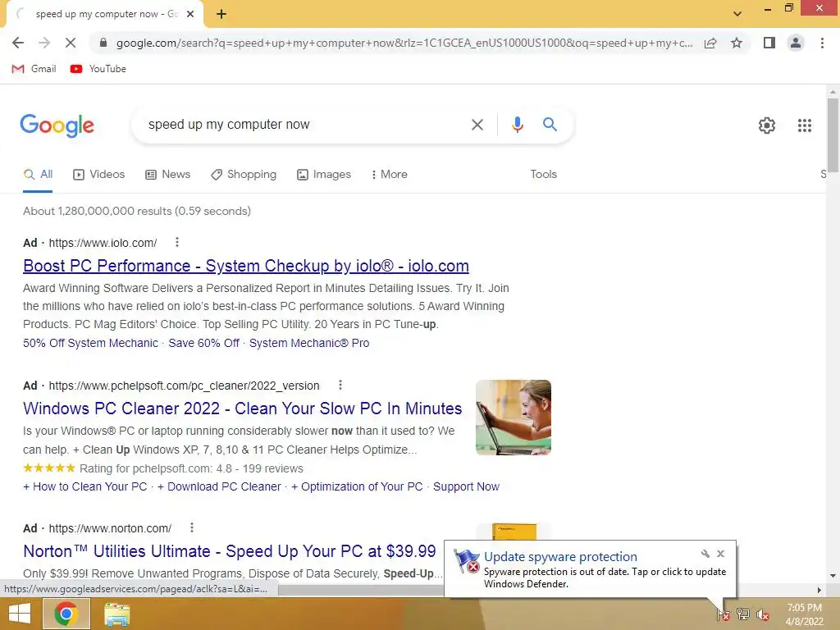Click the PC Cleaner ad thumbnail image

[514, 418]
